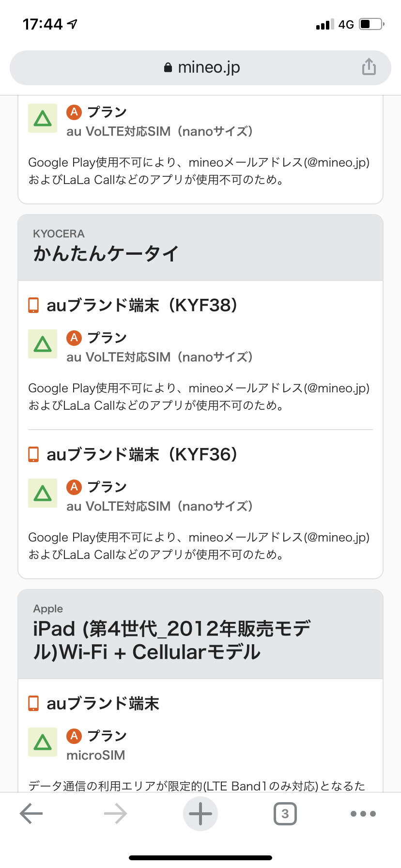The width and height of the screenshot is (401, 868).
Task: Tap the browser back arrow
Action: [31, 814]
